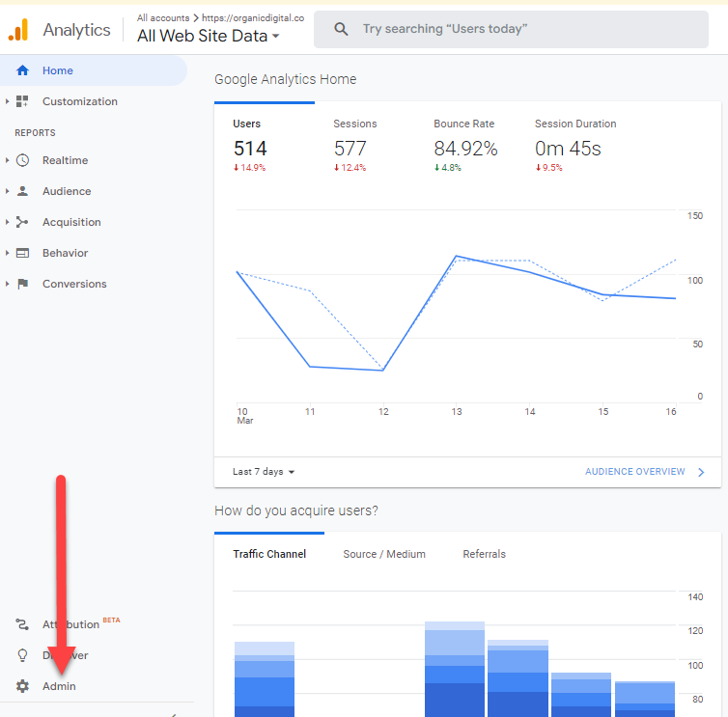Switch to Source / Medium tab

(x=384, y=554)
